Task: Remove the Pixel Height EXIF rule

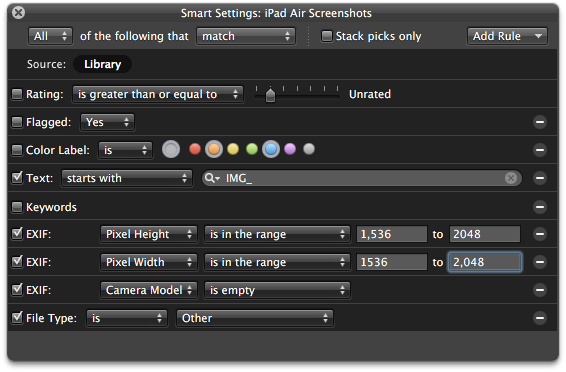Action: click(540, 234)
